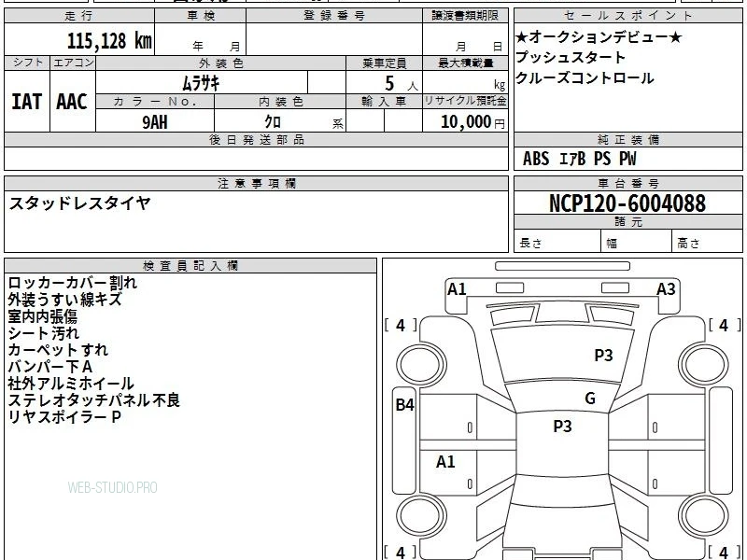
Task: Click inspector note ステレオタッチパネル不良
Action: click(94, 400)
